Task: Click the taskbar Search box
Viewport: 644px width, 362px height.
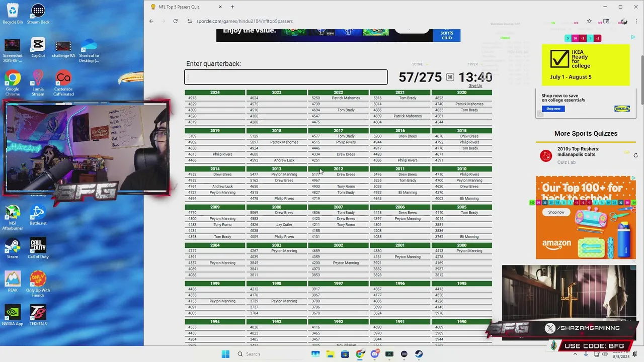Action: point(269,354)
